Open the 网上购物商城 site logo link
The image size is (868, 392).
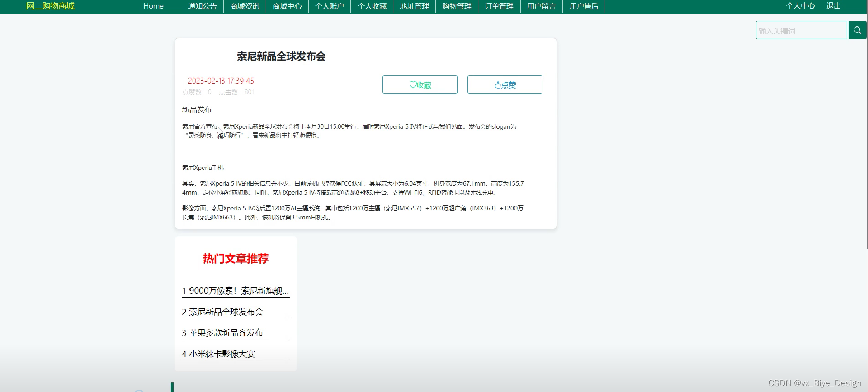pos(50,6)
